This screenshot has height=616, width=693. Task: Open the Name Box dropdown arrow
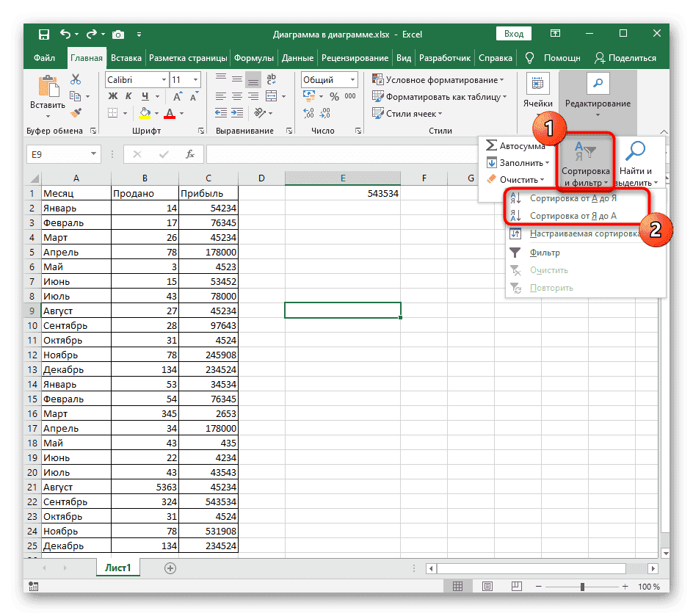click(94, 154)
